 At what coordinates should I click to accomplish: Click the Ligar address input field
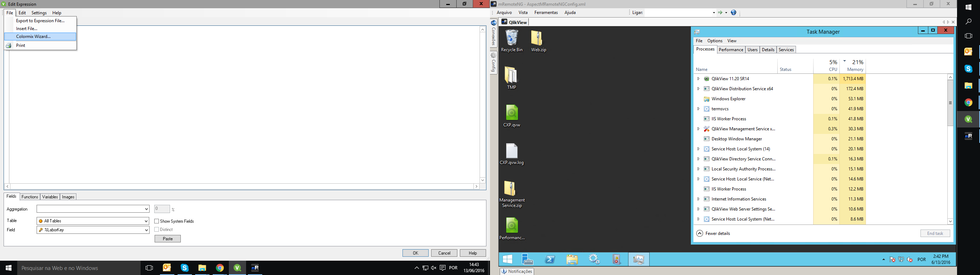click(x=677, y=13)
